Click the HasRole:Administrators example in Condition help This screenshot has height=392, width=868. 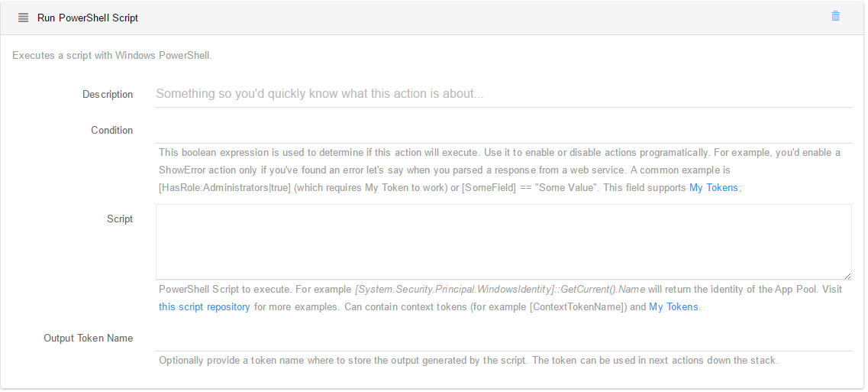pos(224,188)
